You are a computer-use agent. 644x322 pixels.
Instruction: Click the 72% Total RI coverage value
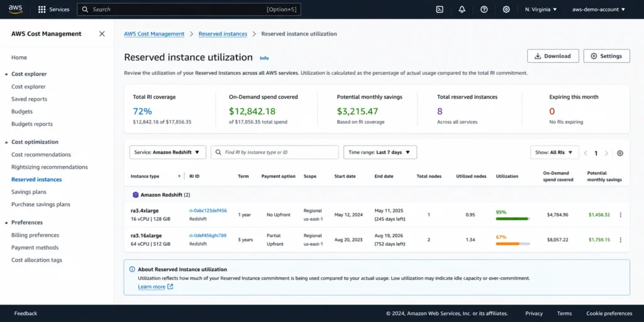[143, 111]
